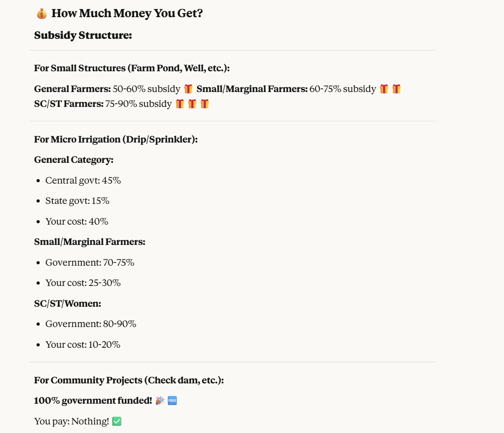
Task: Click the "Your cost: 10-20%" bullet item
Action: 83,345
